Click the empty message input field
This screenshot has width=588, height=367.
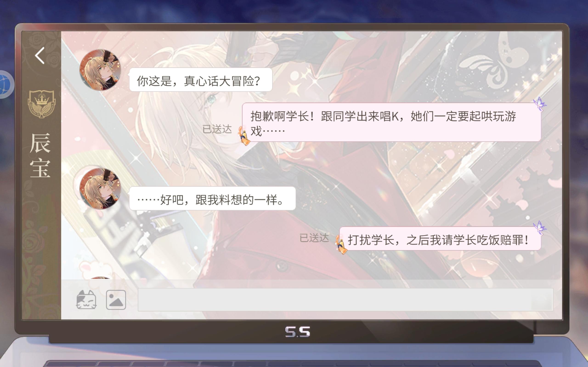pos(345,300)
